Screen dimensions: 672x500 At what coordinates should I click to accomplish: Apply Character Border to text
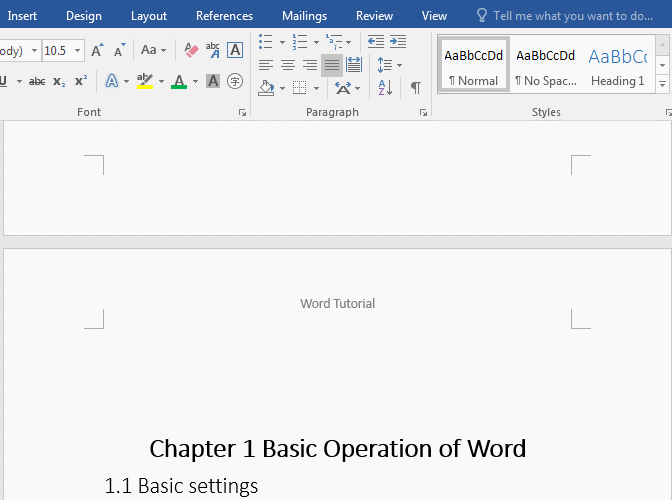(x=235, y=51)
